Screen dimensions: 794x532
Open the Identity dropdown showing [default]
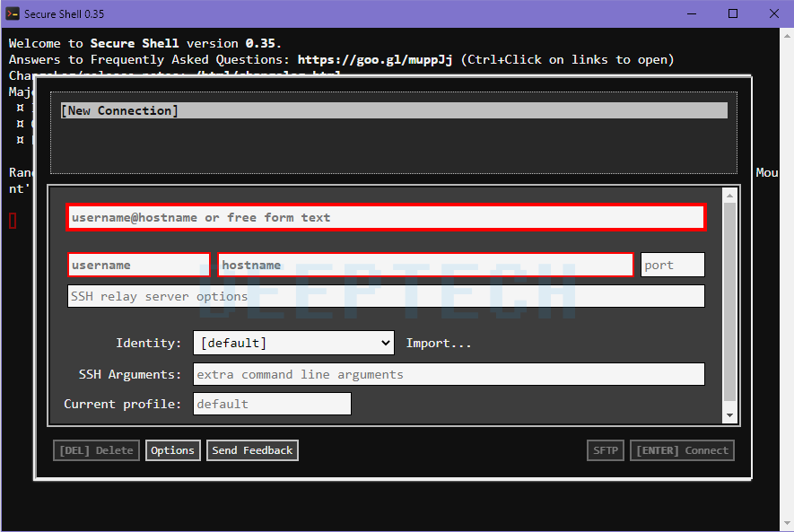[x=293, y=343]
